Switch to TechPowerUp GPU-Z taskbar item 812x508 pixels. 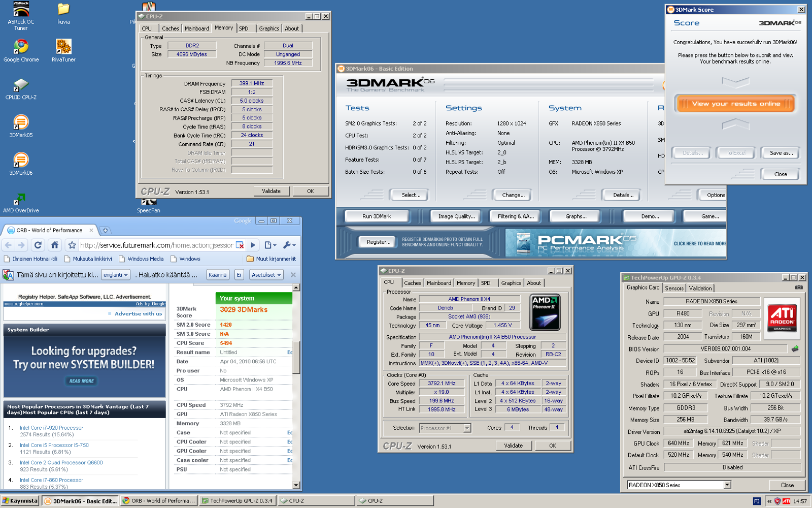(x=238, y=501)
